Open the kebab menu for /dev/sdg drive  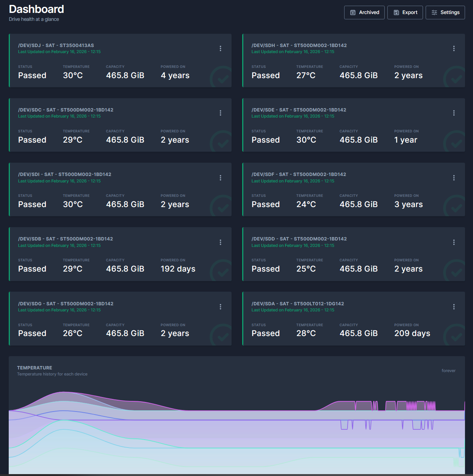(x=220, y=307)
